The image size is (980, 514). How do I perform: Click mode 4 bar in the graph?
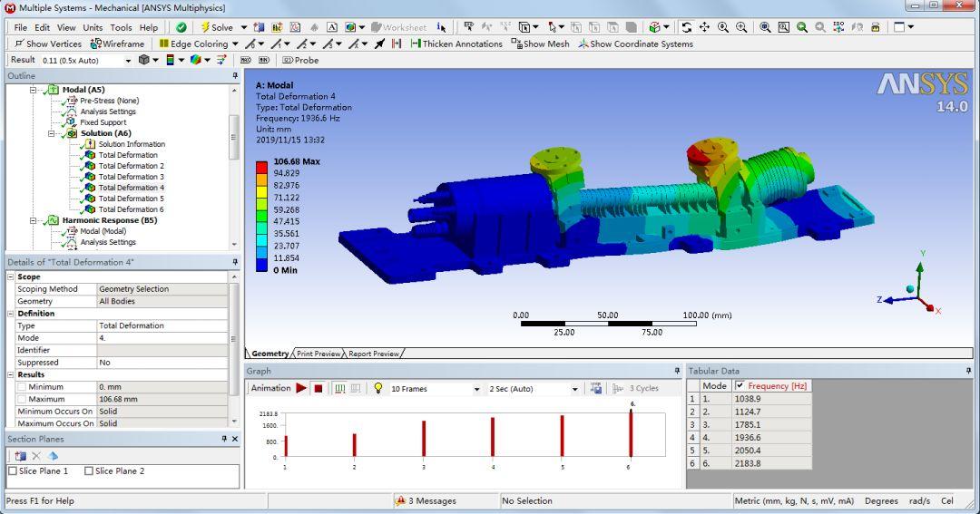pos(493,437)
